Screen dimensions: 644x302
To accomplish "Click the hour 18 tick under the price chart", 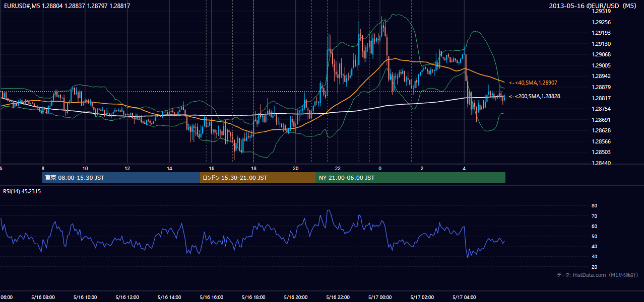I will click(x=253, y=168).
